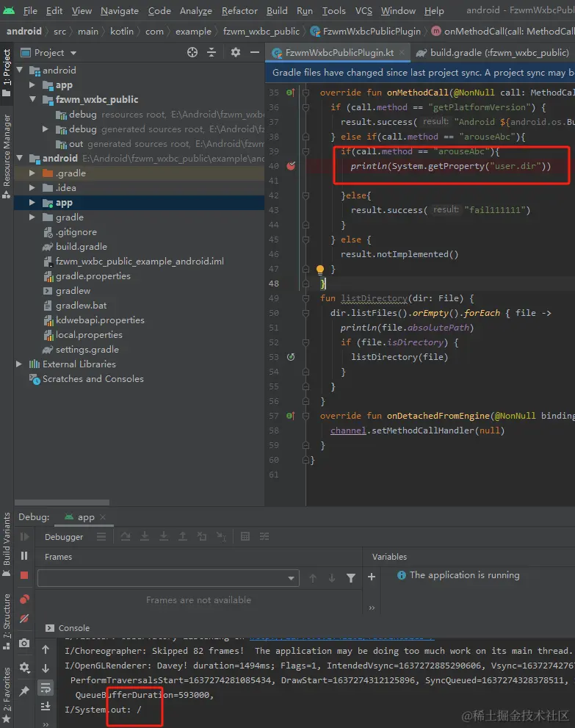Toggle the Resource Manager tool window
Viewport: 575px width, 728px height.
pyautogui.click(x=7, y=156)
